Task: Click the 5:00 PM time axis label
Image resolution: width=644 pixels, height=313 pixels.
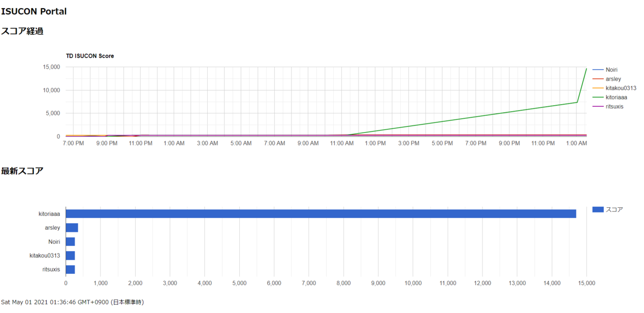Action: tap(442, 143)
